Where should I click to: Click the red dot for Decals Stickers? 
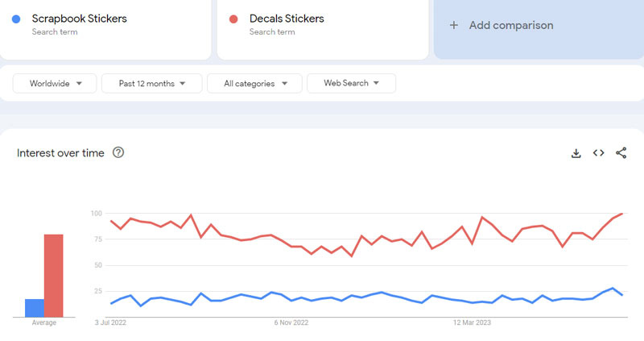click(x=234, y=19)
